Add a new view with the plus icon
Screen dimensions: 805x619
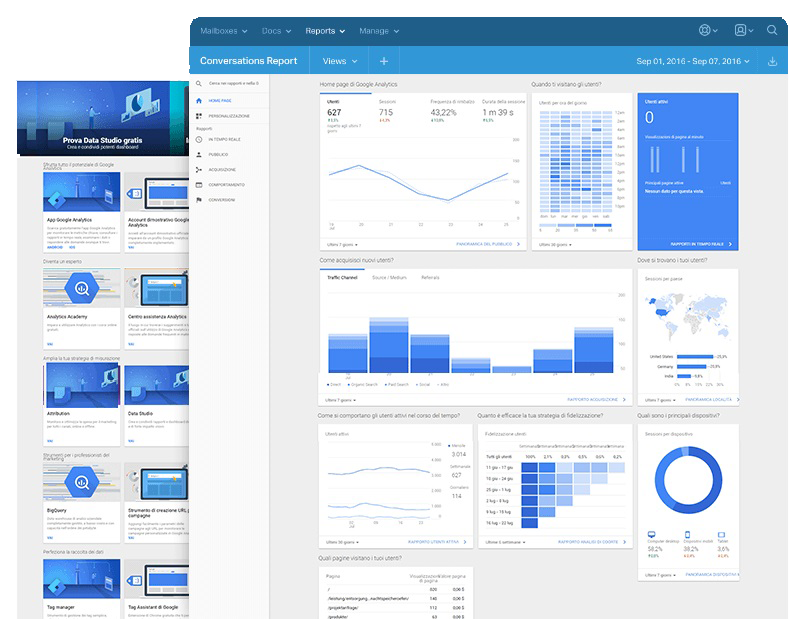[x=384, y=61]
